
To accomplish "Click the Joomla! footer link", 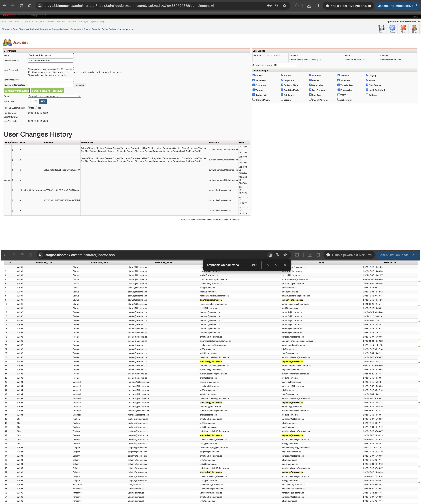I will click(x=184, y=220).
